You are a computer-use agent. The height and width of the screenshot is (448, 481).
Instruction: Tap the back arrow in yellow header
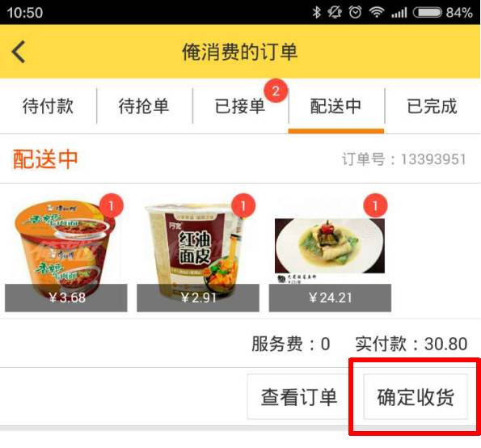(19, 52)
